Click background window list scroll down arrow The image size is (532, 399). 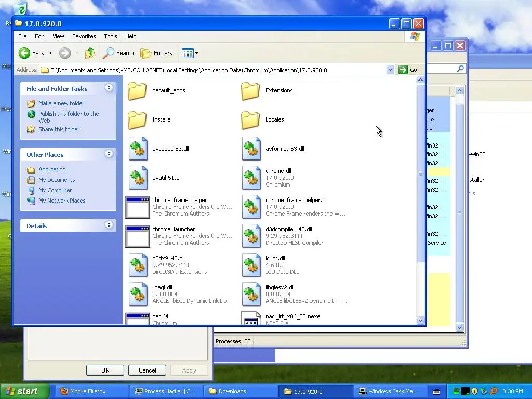pyautogui.click(x=459, y=327)
